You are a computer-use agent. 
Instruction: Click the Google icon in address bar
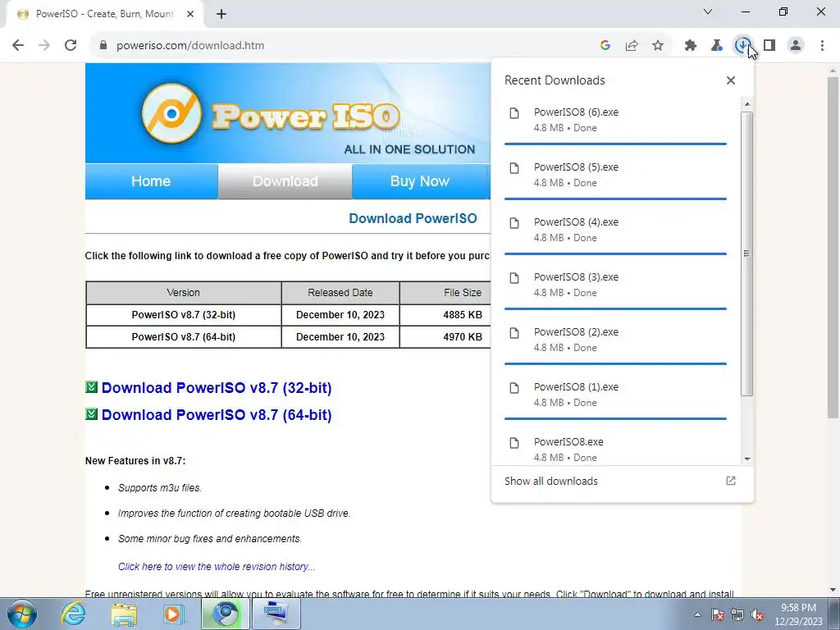click(605, 46)
